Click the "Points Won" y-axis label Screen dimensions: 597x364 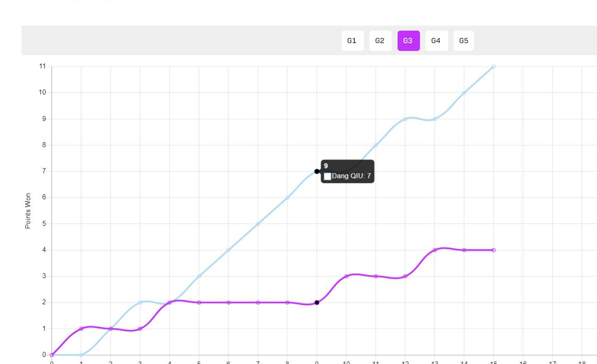pos(28,211)
